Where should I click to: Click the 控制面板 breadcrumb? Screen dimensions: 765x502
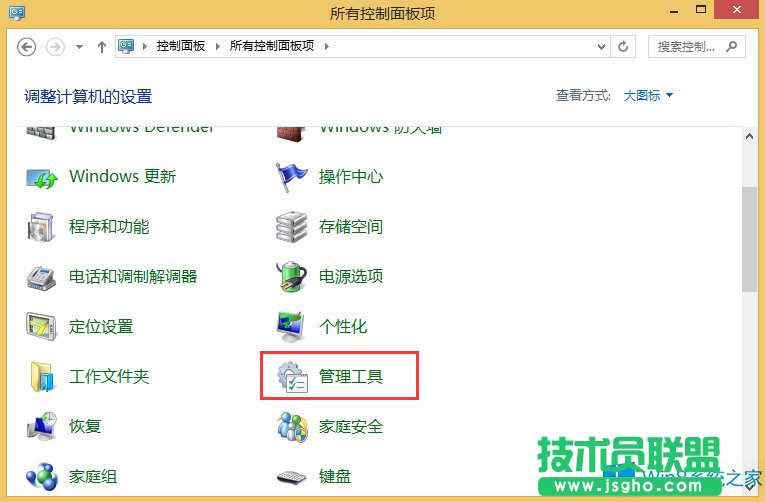click(181, 46)
